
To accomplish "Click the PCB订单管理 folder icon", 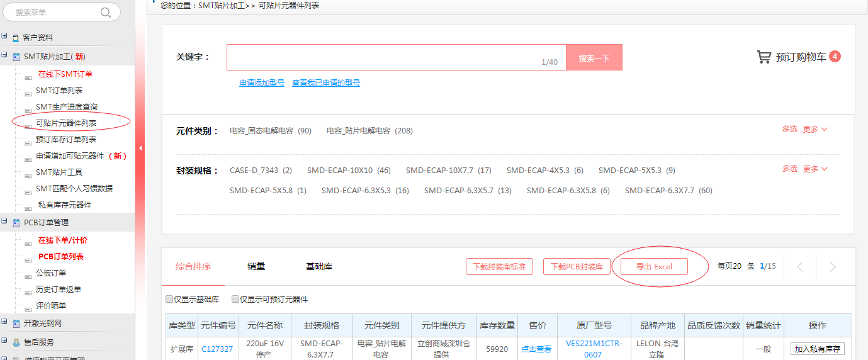I will pyautogui.click(x=16, y=223).
